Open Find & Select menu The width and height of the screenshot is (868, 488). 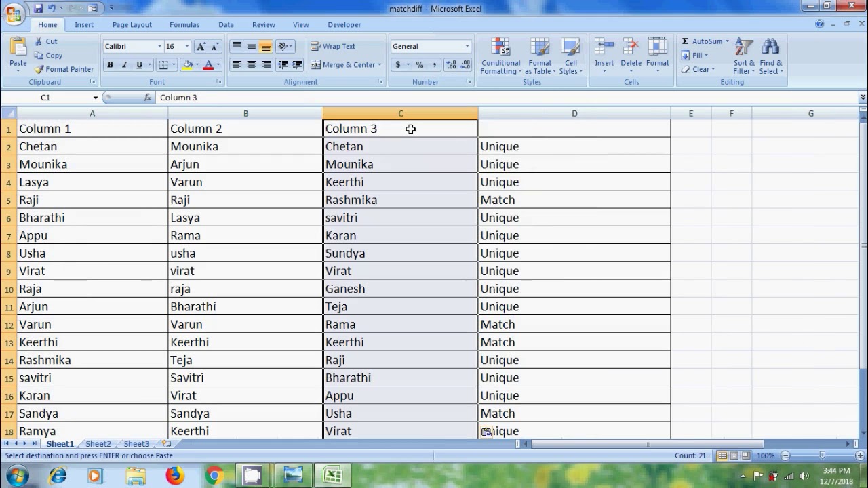point(771,56)
